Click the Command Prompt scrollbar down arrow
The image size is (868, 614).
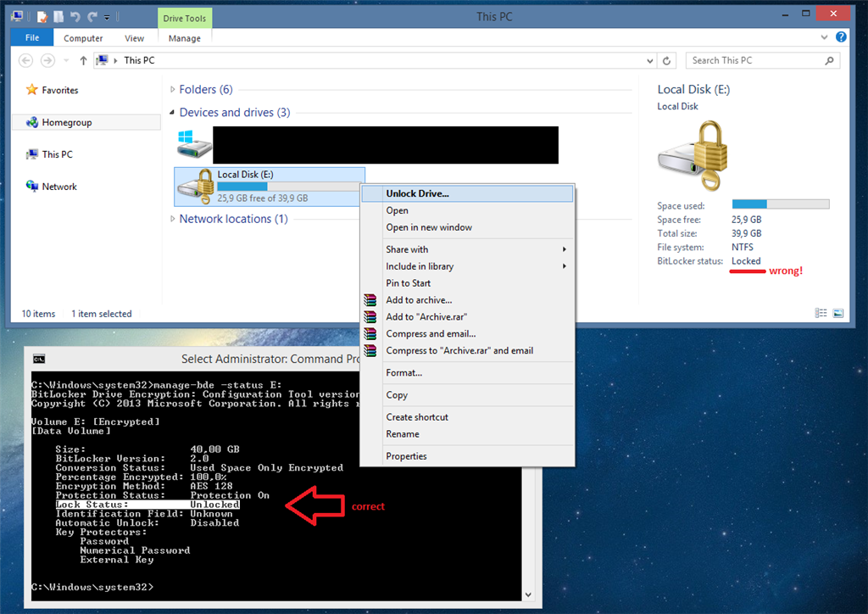click(528, 594)
